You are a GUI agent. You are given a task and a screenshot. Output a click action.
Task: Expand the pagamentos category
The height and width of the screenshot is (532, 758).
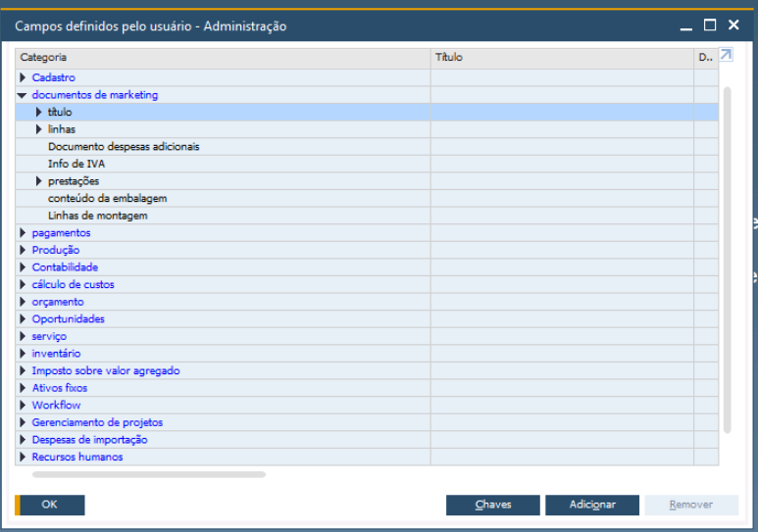(23, 233)
